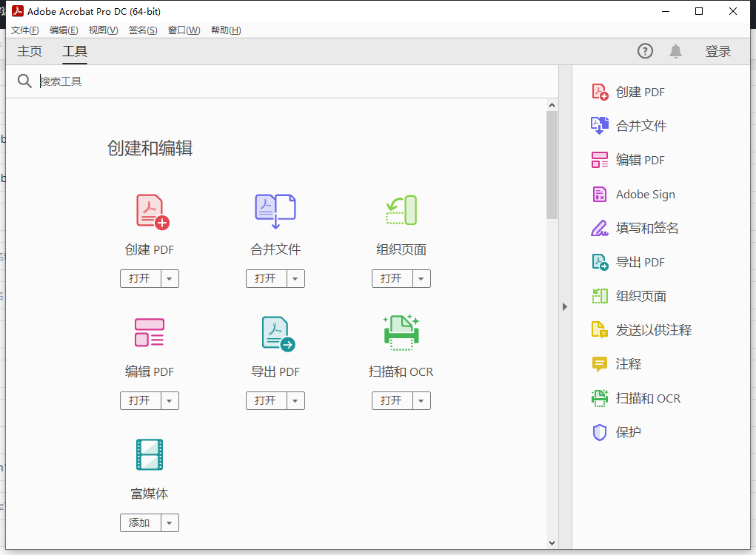Click 打开 button under 合并文件
This screenshot has height=555, width=756.
click(x=266, y=278)
